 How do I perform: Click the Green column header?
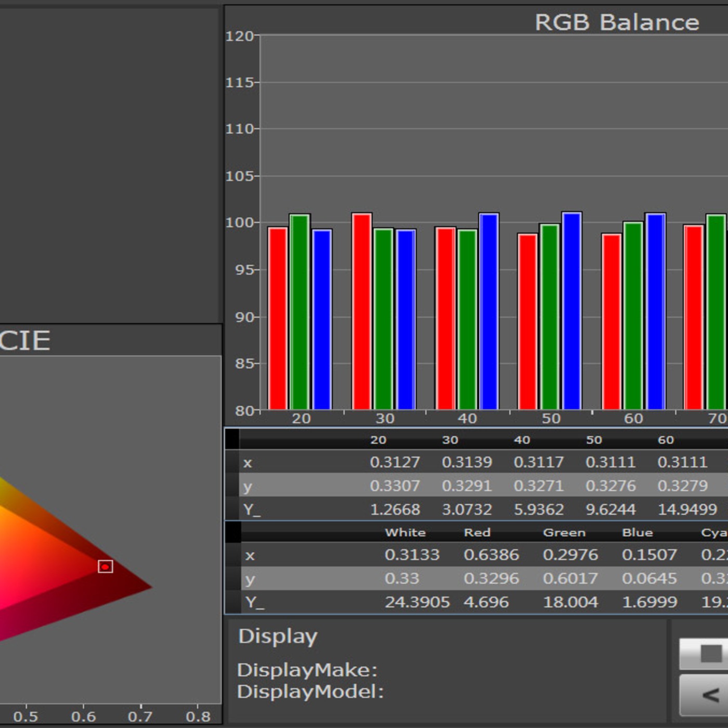point(564,532)
